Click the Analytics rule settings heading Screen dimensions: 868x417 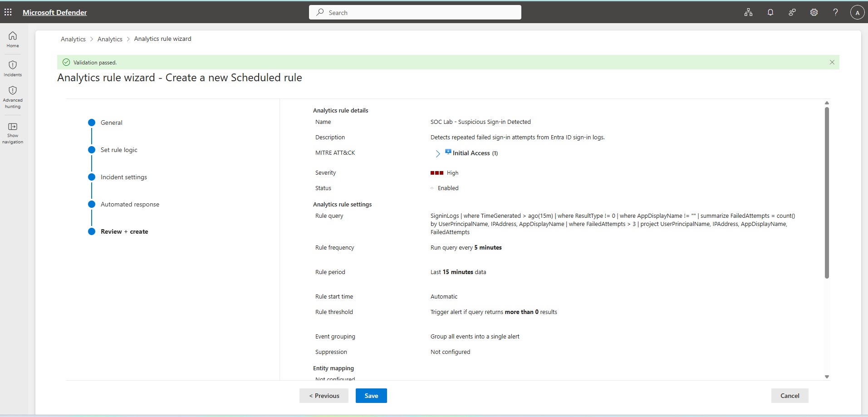tap(342, 204)
